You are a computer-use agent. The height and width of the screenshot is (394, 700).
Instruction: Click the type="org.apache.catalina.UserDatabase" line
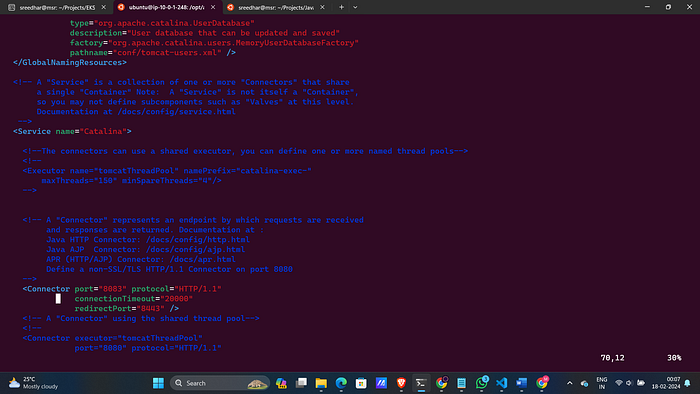tap(162, 23)
